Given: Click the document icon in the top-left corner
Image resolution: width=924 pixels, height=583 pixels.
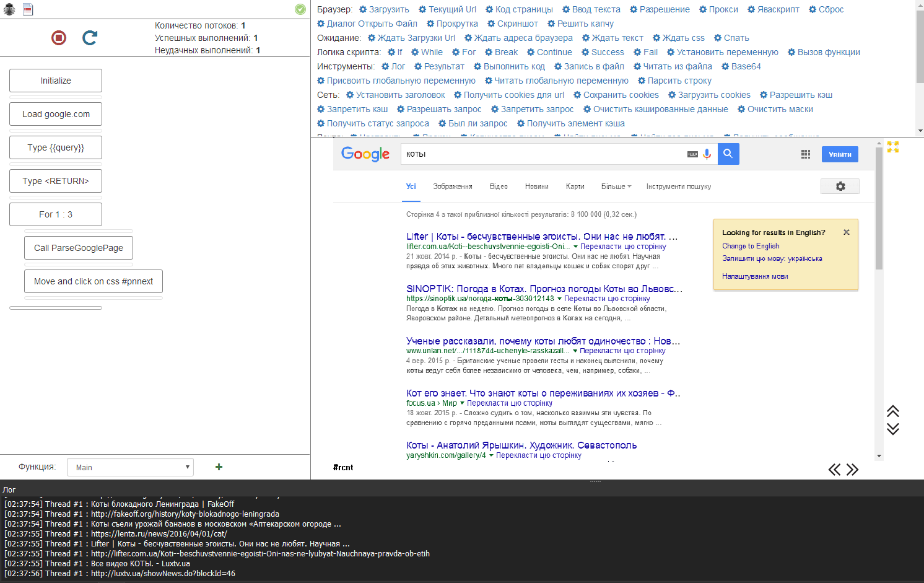Looking at the screenshot, I should 28,9.
